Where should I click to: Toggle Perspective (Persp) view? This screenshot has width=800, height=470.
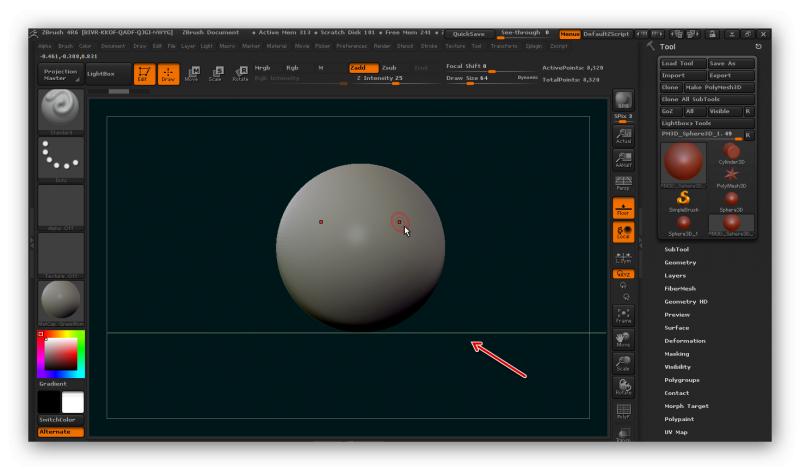coord(623,183)
